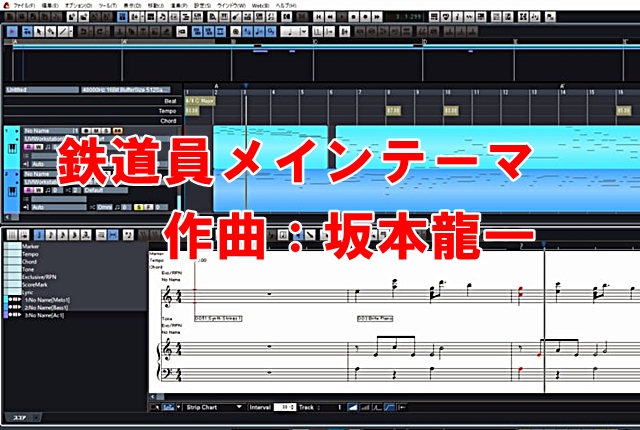The height and width of the screenshot is (430, 640).
Task: Click the blue-highlighted icon after note buttons
Action: coord(113,235)
